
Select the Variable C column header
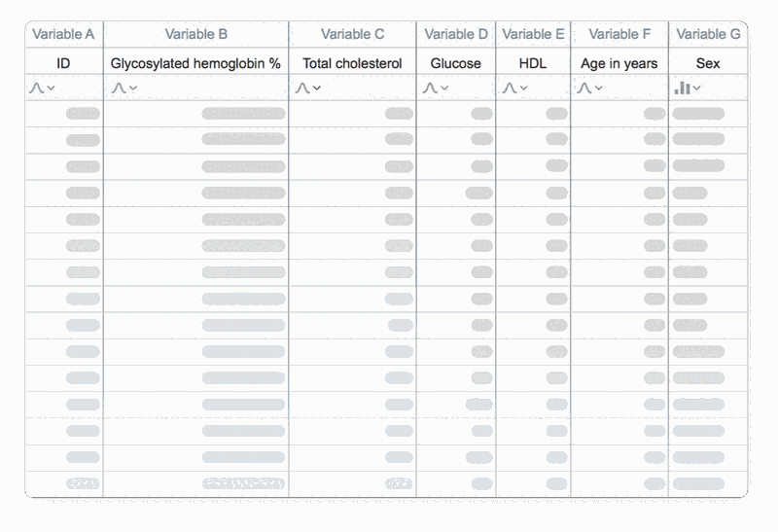352,34
